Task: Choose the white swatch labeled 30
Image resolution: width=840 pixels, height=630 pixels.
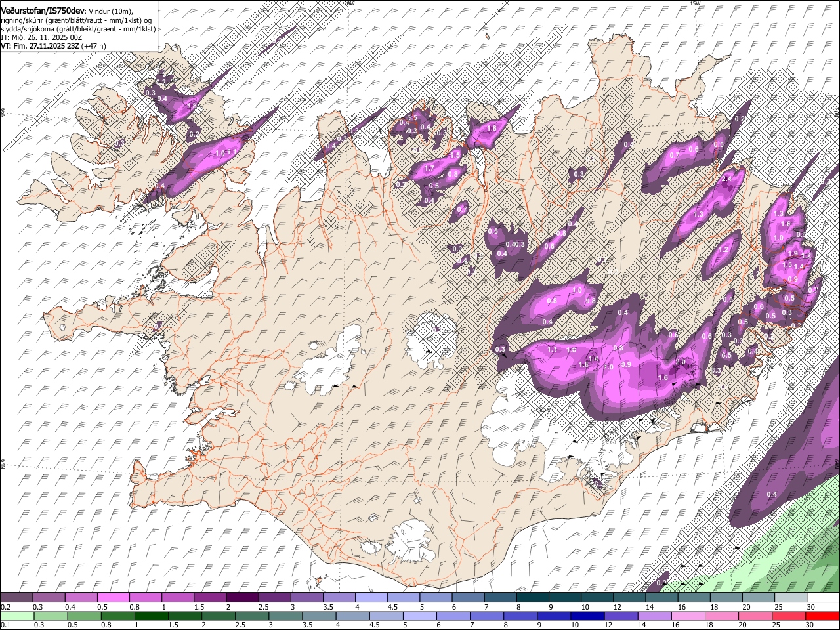Action: click(823, 598)
